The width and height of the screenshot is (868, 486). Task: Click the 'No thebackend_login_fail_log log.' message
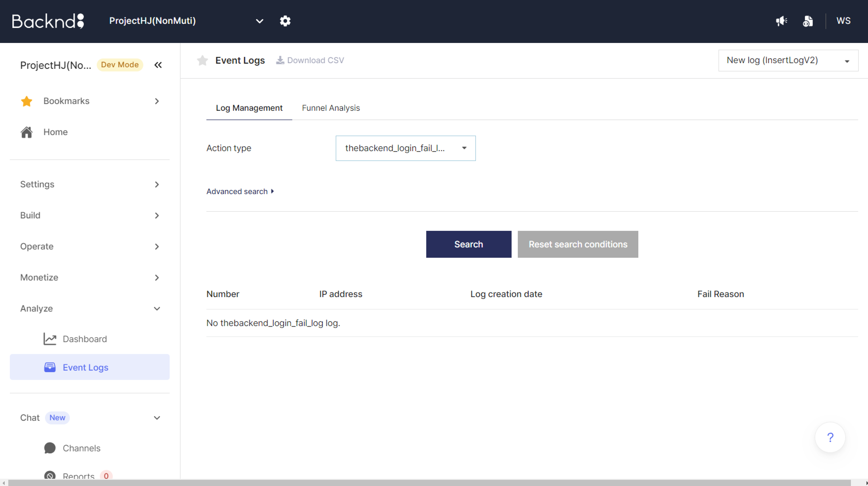273,323
